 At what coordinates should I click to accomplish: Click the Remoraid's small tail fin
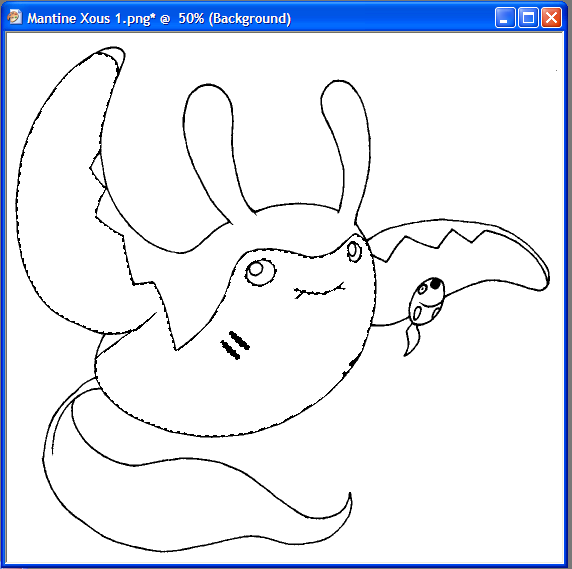click(412, 339)
